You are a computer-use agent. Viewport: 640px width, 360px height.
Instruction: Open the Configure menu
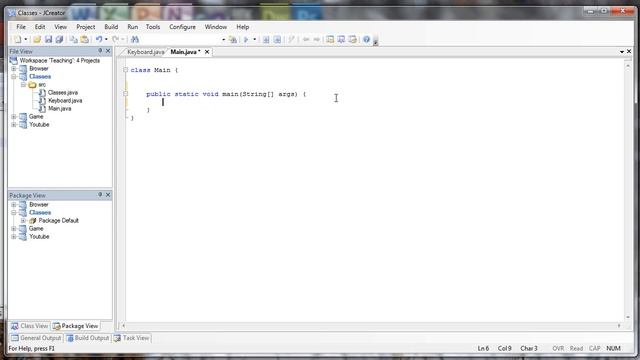[x=182, y=27]
